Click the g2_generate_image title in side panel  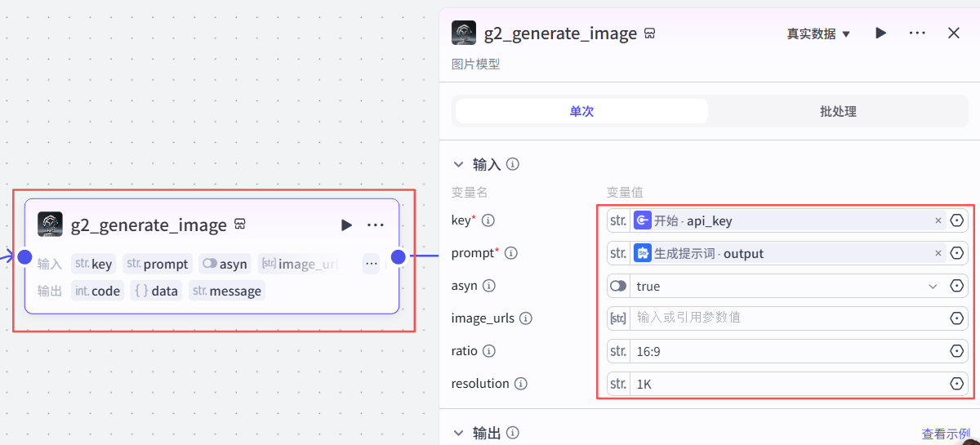(x=560, y=33)
